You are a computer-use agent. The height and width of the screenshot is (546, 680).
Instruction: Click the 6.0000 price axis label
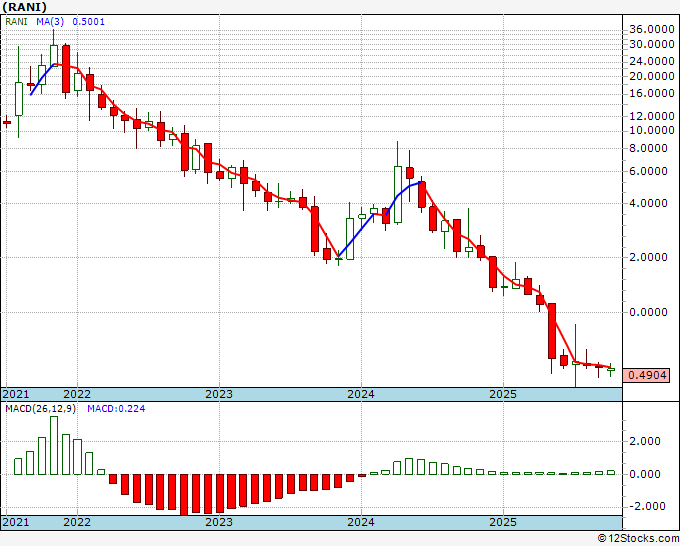point(648,171)
